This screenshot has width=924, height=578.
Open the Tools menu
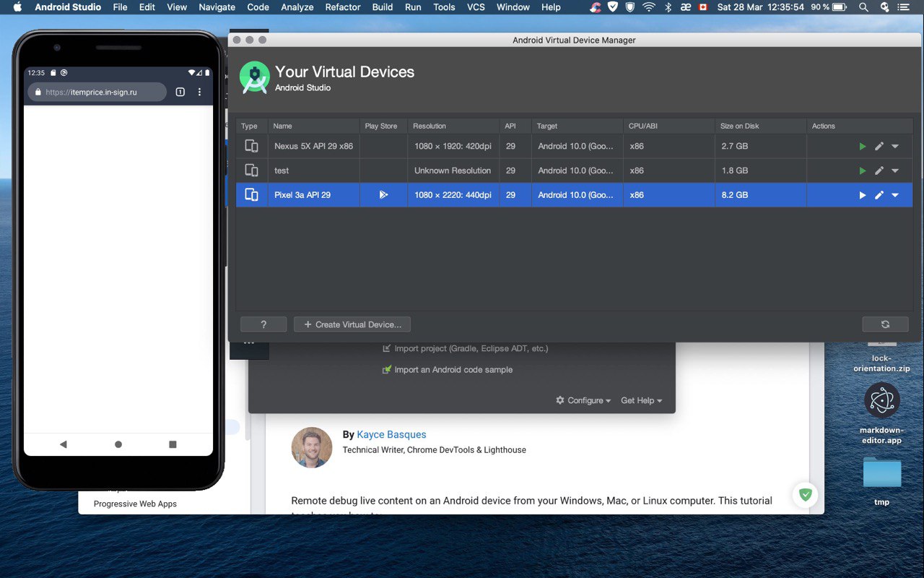[444, 7]
